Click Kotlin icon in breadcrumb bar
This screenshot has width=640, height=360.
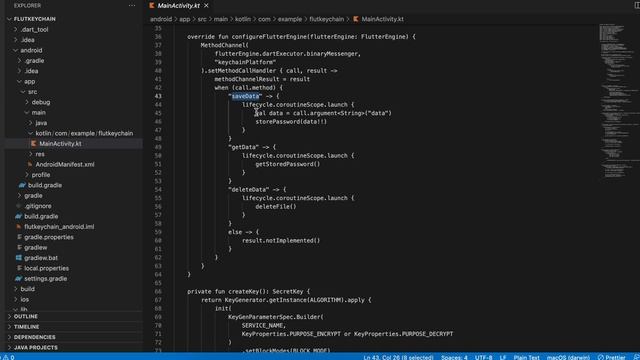point(356,19)
